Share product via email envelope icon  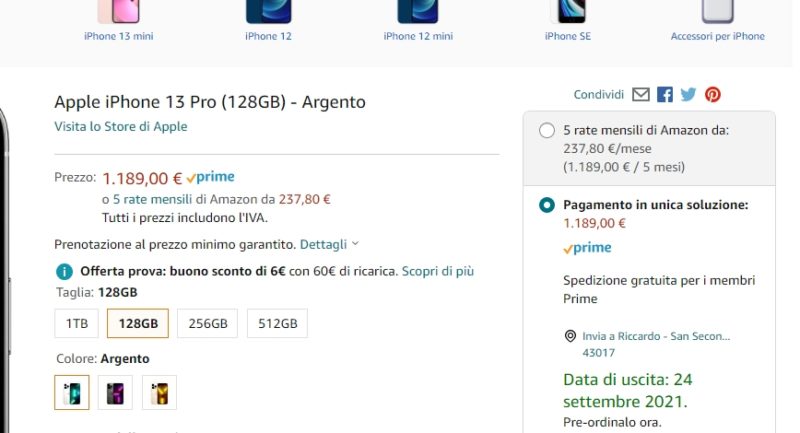coord(641,95)
